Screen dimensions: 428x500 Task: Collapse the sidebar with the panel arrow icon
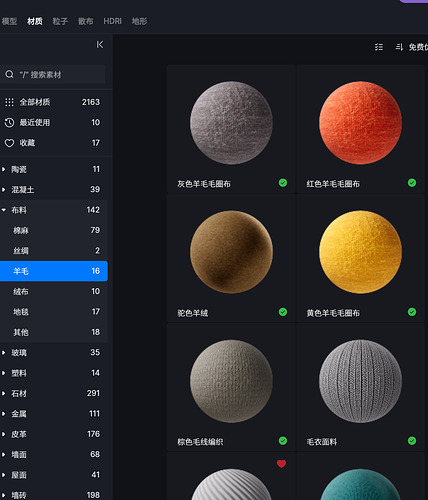[x=100, y=44]
